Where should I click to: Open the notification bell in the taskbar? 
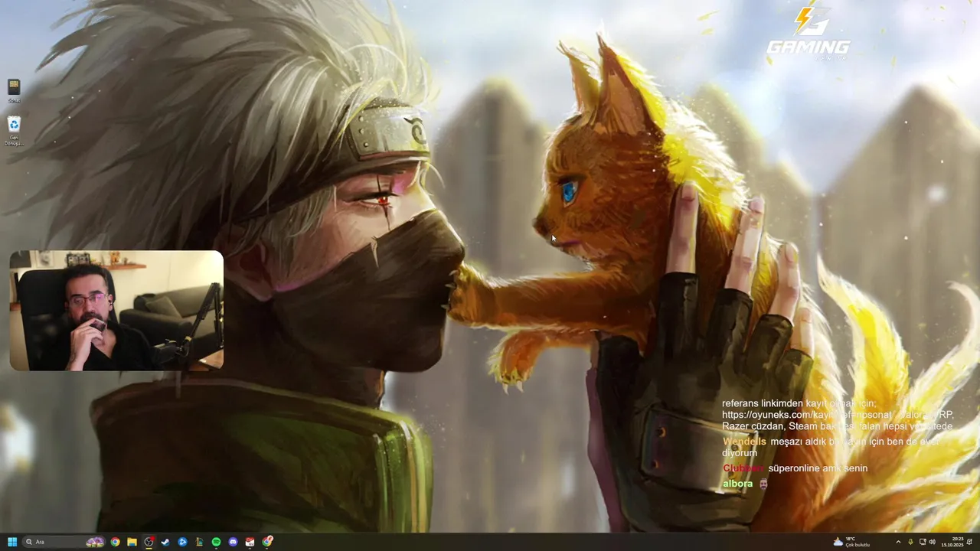tap(969, 542)
